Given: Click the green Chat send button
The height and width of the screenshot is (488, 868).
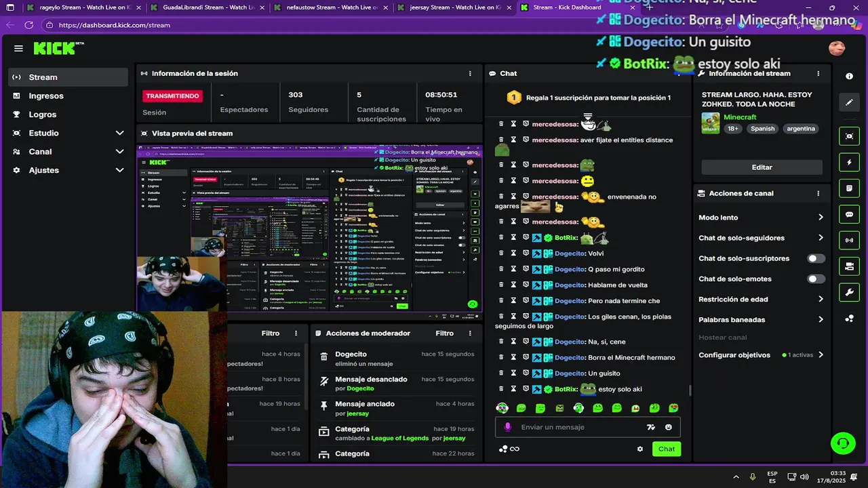Looking at the screenshot, I should point(666,449).
